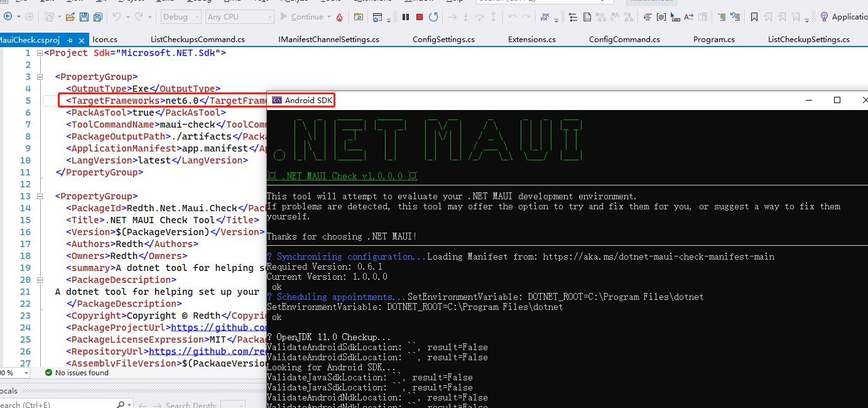868x408 pixels.
Task: Open the editor zoom percentage dropdown
Action: [x=26, y=373]
